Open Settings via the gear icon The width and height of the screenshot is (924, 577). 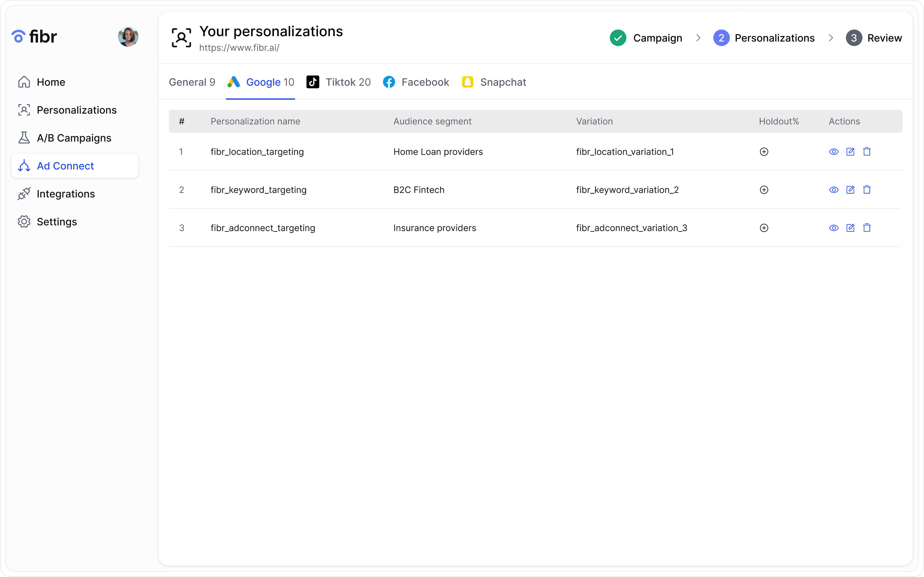pos(24,222)
